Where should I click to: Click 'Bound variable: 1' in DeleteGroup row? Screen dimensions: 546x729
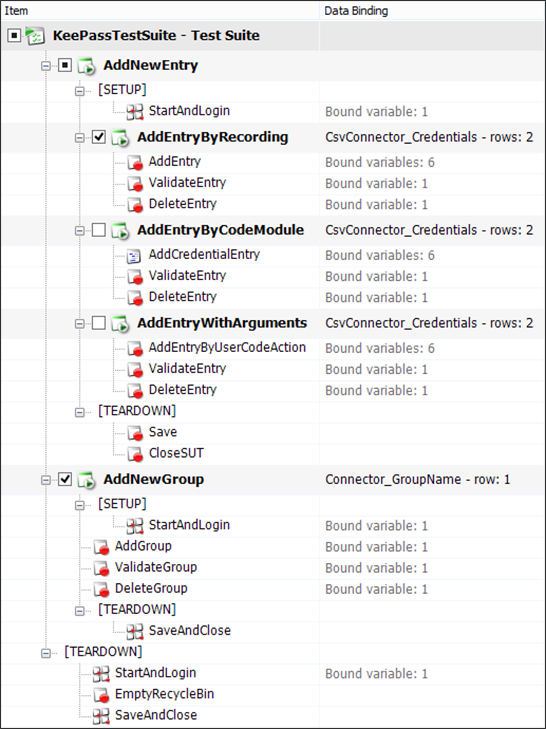[x=376, y=590]
